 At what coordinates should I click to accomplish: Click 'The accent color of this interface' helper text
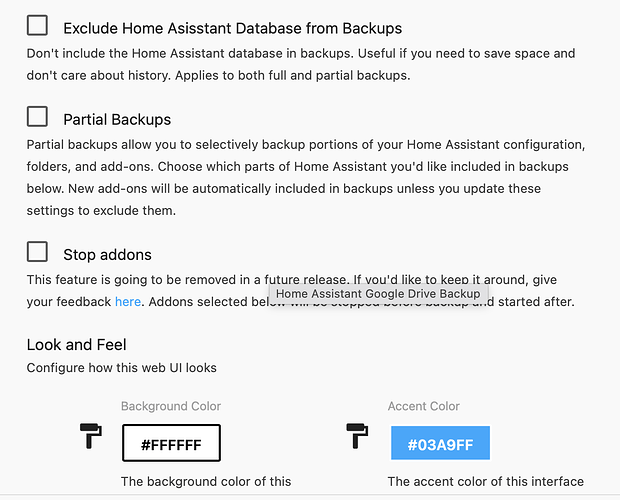click(485, 482)
